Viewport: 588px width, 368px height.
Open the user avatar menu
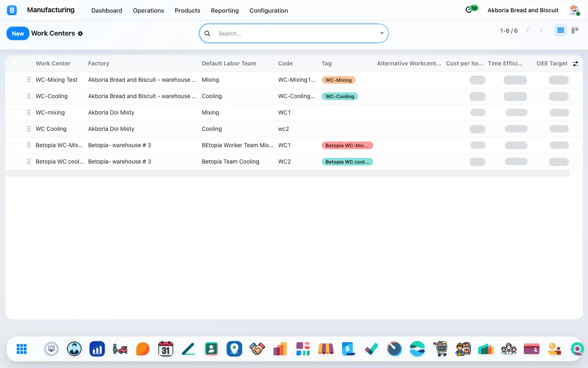click(x=574, y=10)
